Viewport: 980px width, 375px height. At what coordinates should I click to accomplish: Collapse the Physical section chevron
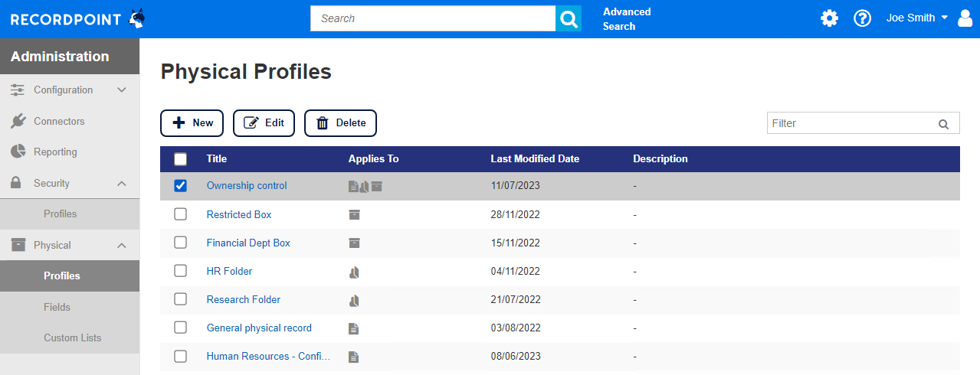[x=121, y=245]
